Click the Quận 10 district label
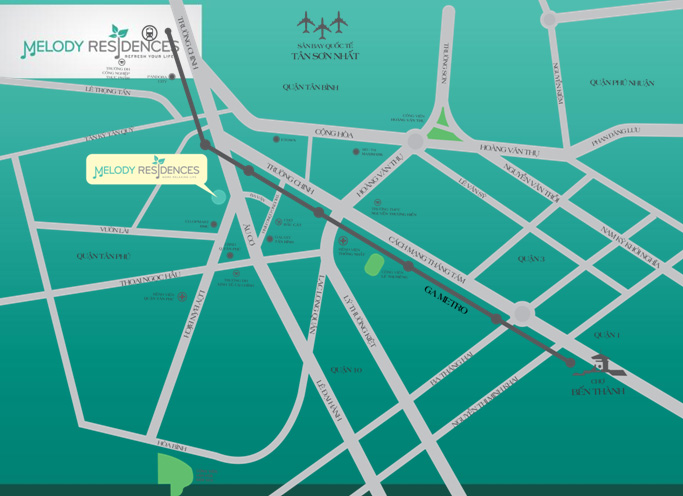Viewport: 683px width, 496px height. point(345,370)
